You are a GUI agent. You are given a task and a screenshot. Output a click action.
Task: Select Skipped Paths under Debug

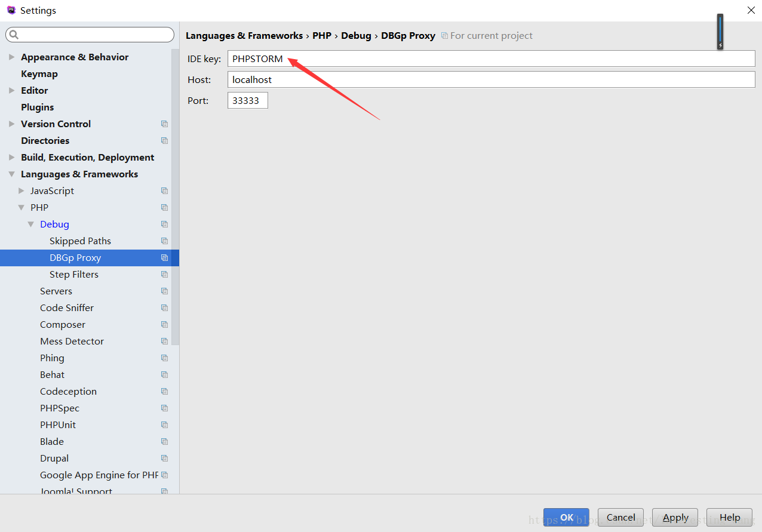click(x=80, y=241)
